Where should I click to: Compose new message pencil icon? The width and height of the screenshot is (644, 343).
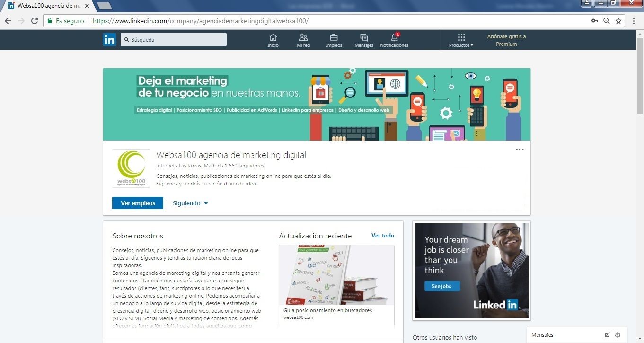point(607,335)
